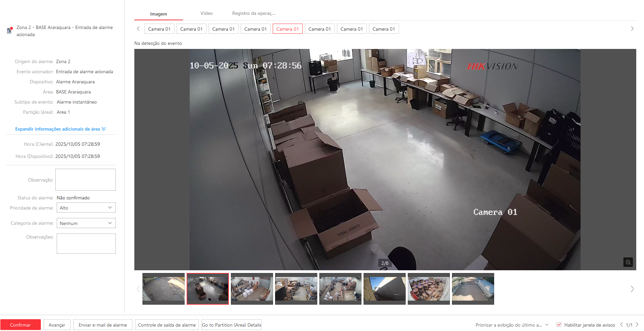Click the red Confirmar button
This screenshot has height=331, width=644.
click(x=21, y=325)
